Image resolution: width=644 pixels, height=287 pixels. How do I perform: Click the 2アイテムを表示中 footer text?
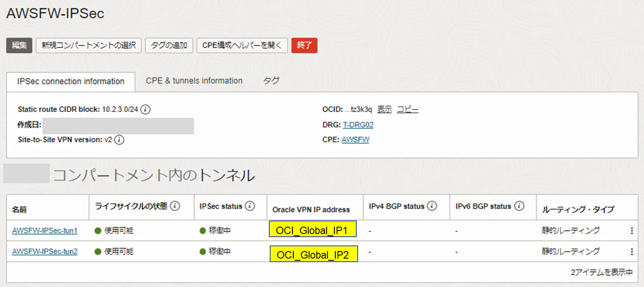pyautogui.click(x=602, y=272)
